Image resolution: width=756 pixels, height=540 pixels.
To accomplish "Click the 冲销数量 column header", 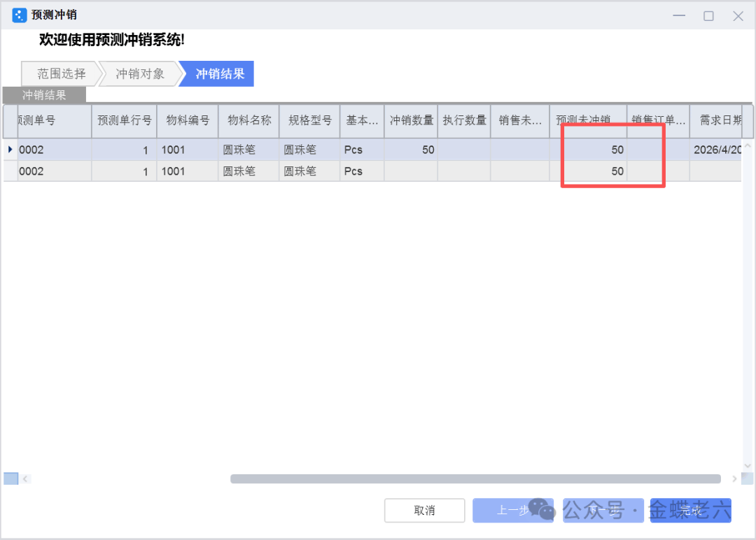I will 411,120.
